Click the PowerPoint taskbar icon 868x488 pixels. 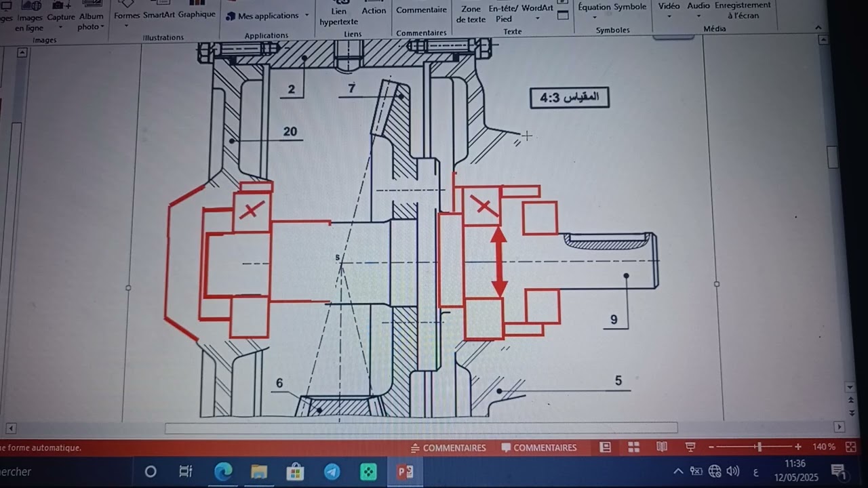click(x=405, y=472)
